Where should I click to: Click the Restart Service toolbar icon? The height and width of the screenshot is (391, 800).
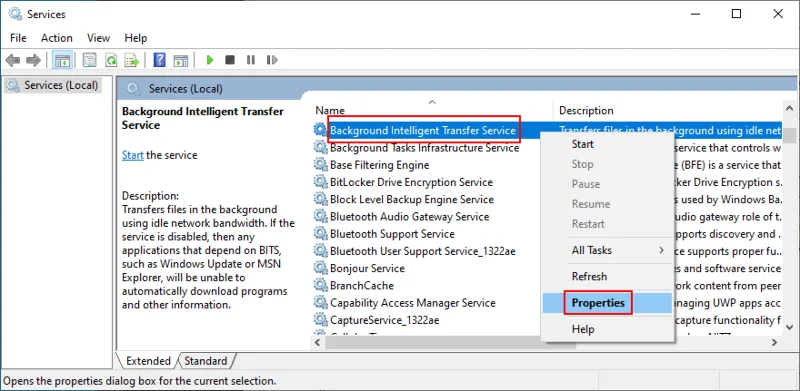click(x=272, y=60)
